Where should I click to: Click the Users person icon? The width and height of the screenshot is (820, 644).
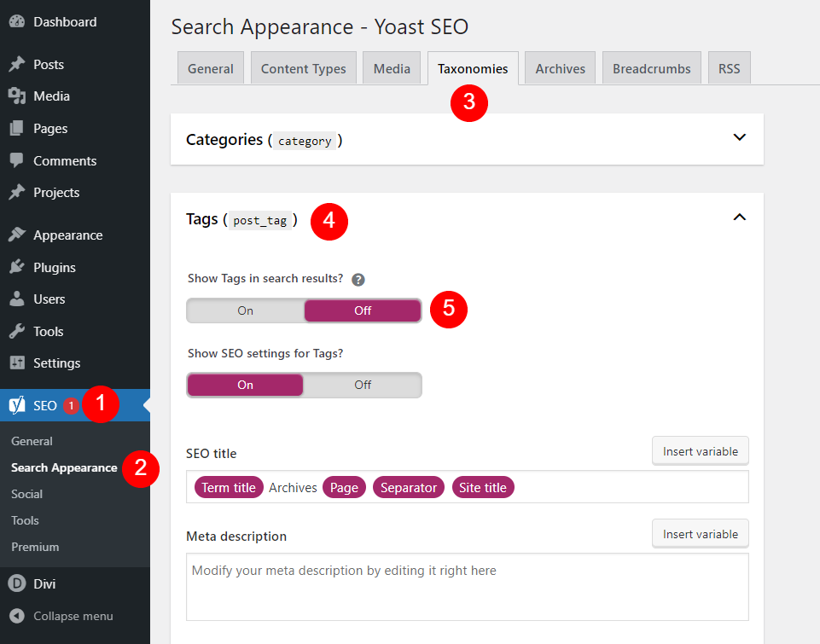point(17,299)
